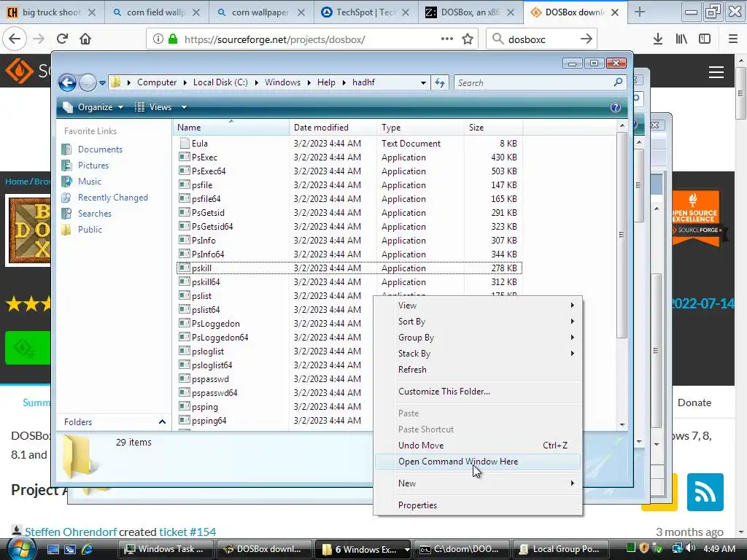Screen dimensions: 747x560
Task: Select the Eula text document file
Action: (x=200, y=144)
